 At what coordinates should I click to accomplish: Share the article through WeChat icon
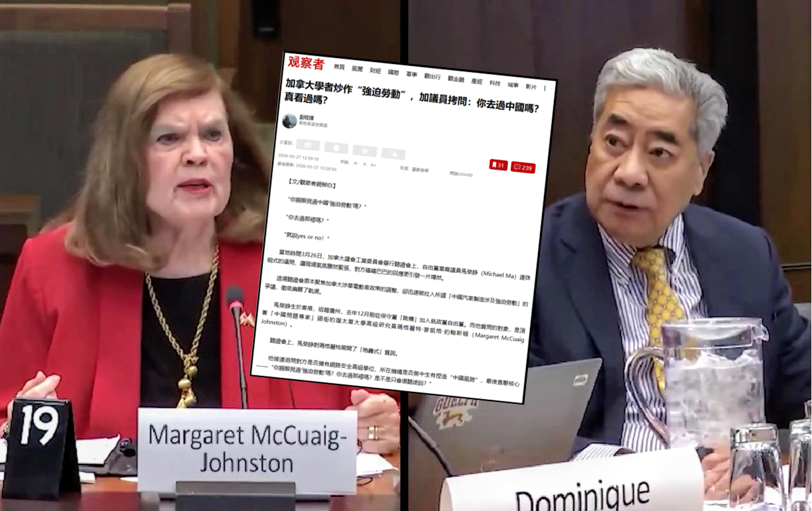[x=393, y=154]
